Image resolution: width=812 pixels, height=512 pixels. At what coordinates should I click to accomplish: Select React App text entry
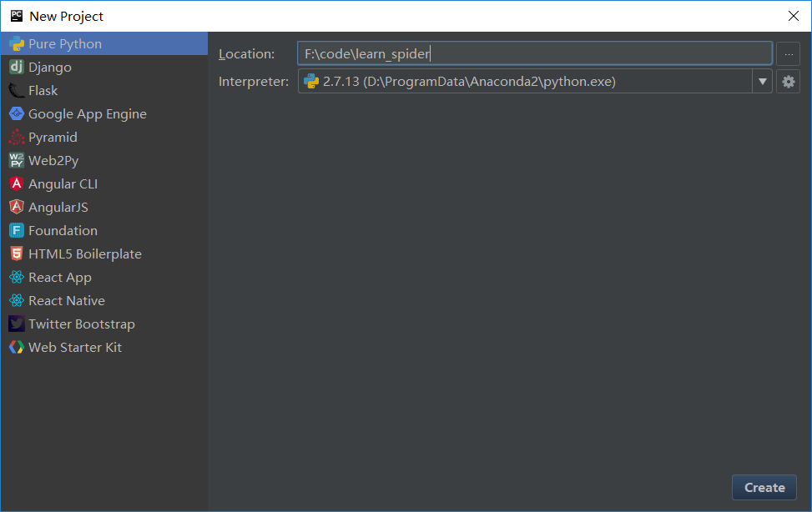pos(60,278)
